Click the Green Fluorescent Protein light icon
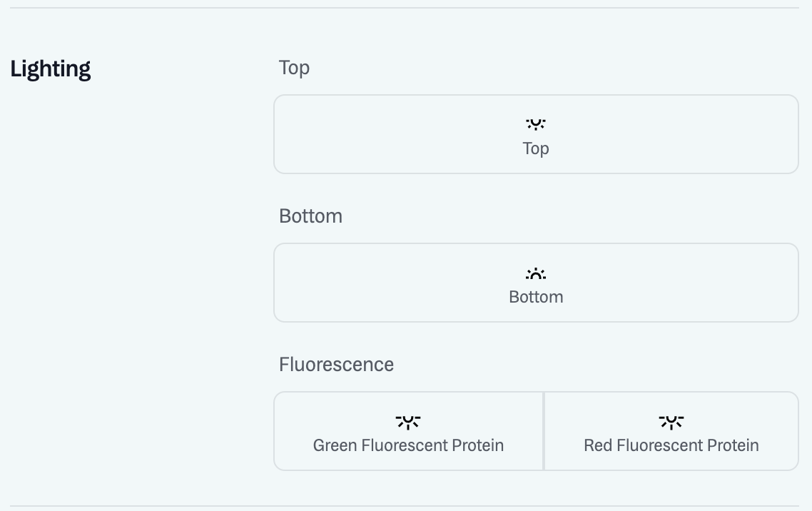The height and width of the screenshot is (511, 812). tap(408, 423)
